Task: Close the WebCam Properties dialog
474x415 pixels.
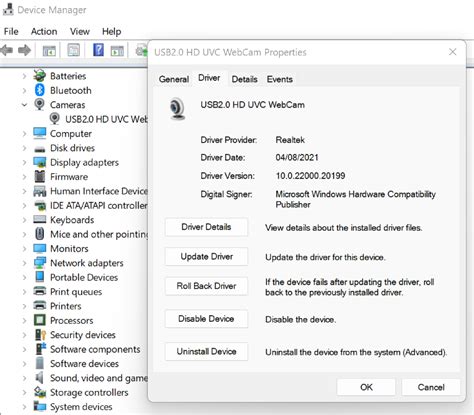Action: point(452,52)
